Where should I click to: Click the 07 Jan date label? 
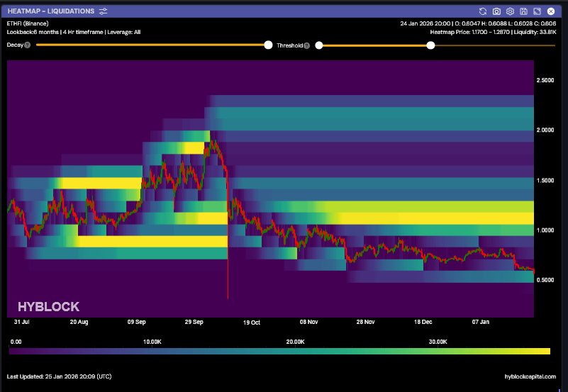coord(481,322)
